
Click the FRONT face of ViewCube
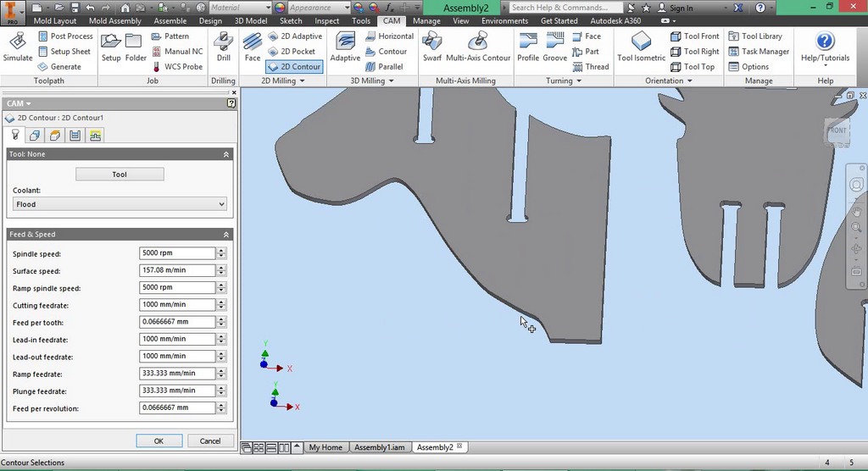pos(837,130)
